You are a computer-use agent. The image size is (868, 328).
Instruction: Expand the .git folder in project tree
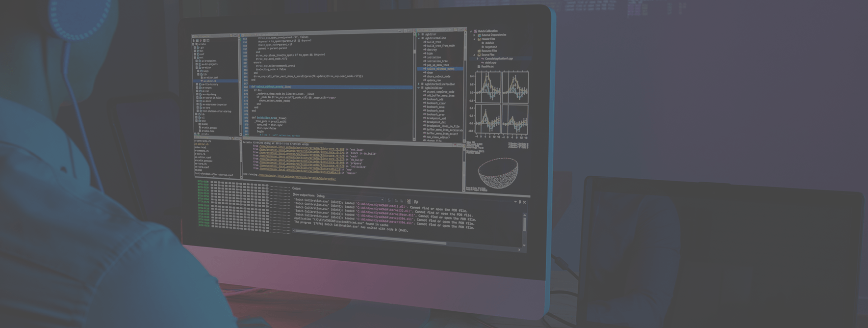(x=195, y=48)
